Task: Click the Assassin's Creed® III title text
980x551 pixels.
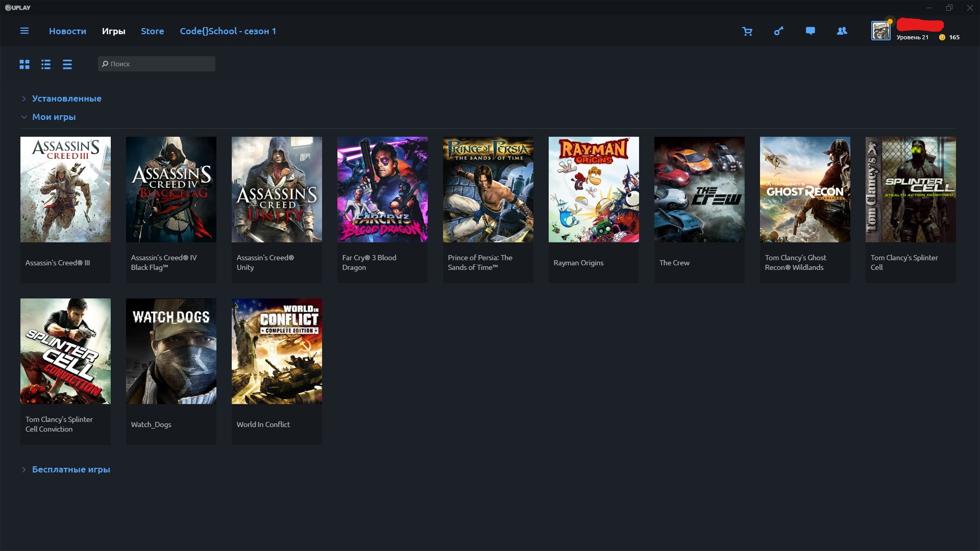Action: 58,263
